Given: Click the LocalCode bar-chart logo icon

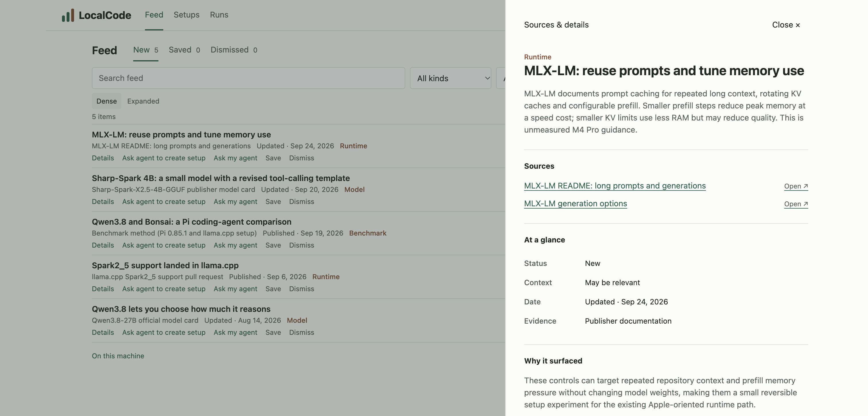Looking at the screenshot, I should coord(68,15).
